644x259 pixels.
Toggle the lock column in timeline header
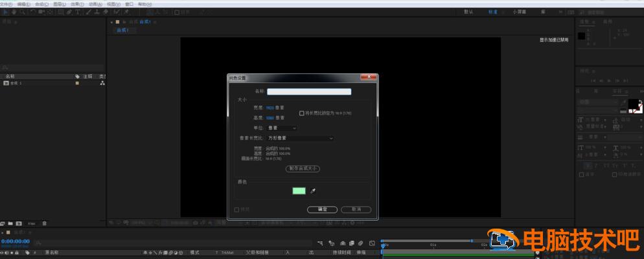pos(16,253)
